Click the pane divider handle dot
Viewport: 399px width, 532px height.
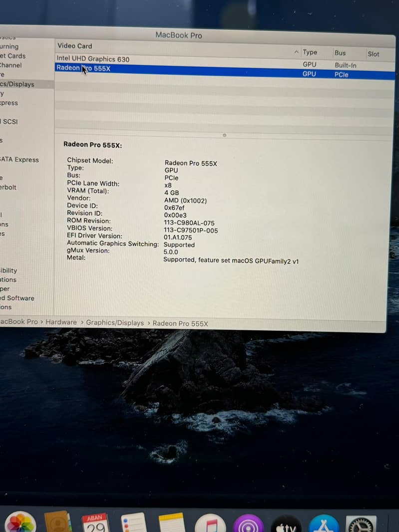pos(224,135)
